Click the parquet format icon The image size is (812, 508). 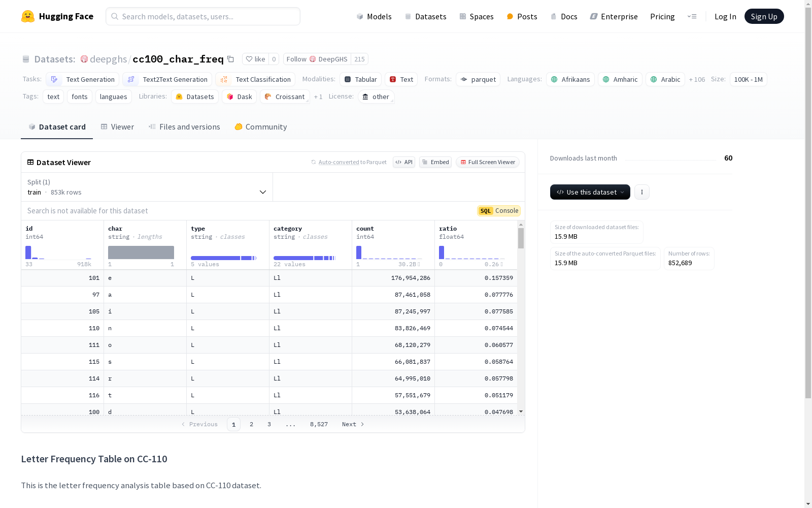pyautogui.click(x=464, y=79)
